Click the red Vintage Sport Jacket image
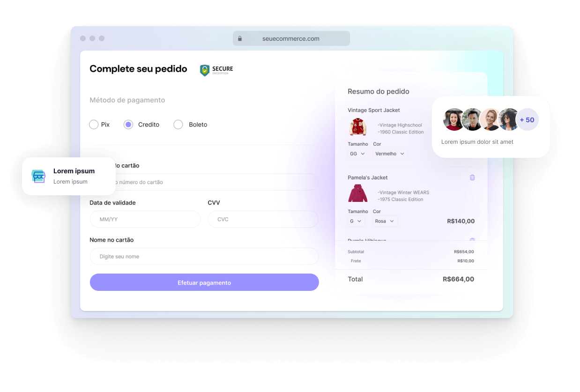580x392 pixels. pos(358,127)
